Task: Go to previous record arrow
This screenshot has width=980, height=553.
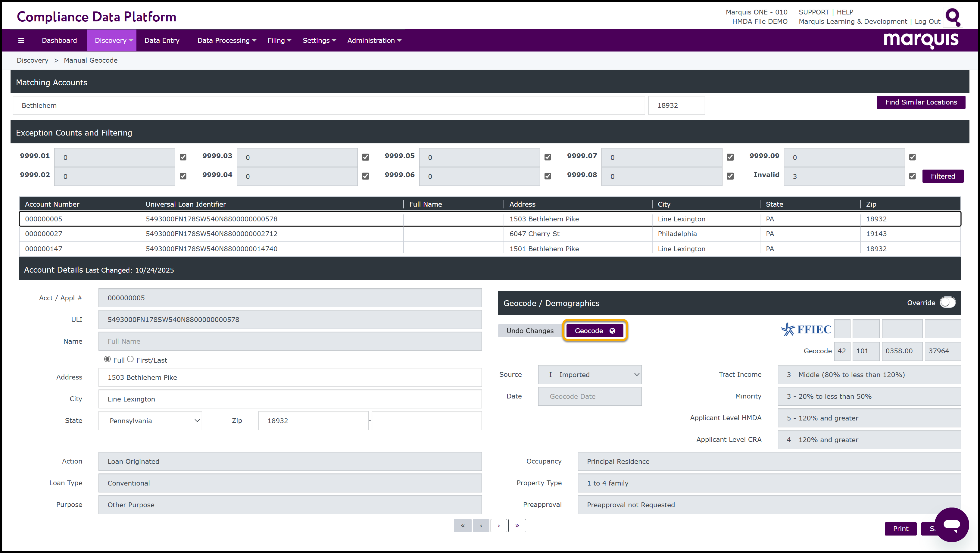Action: (481, 526)
